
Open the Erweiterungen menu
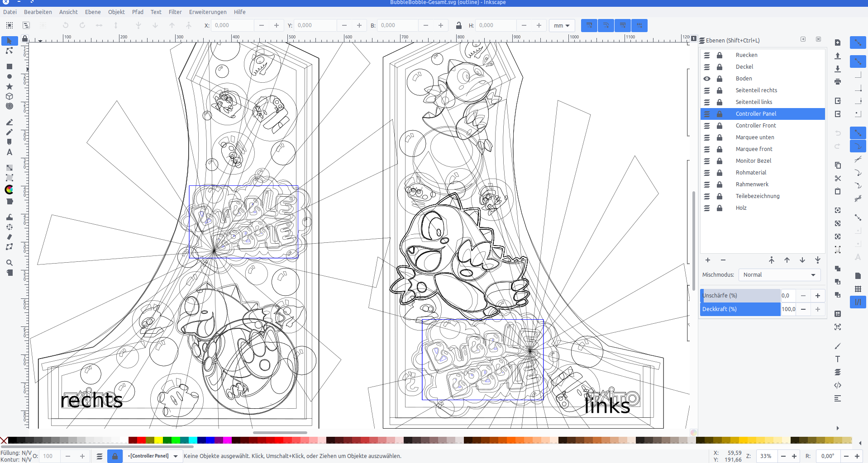point(208,12)
